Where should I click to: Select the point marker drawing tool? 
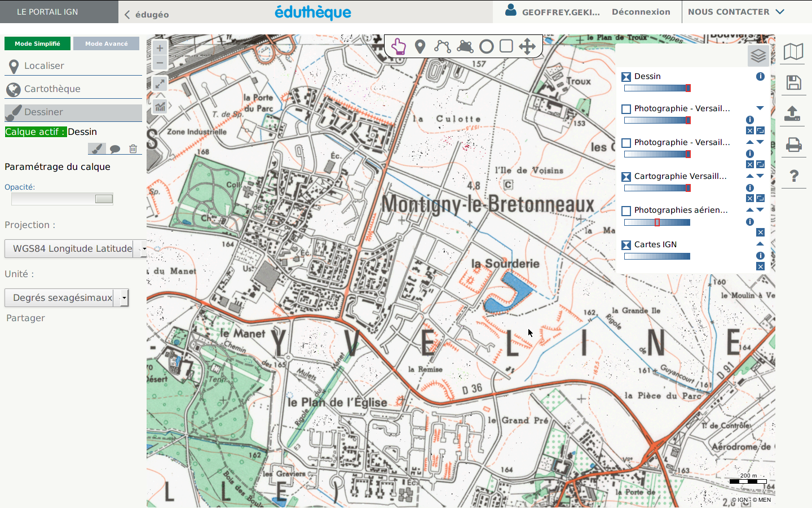coord(420,46)
